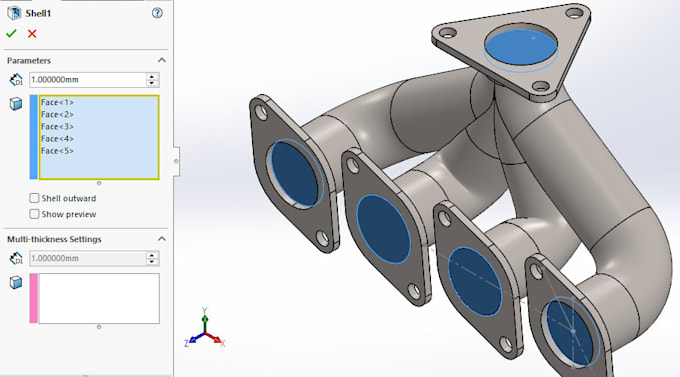Viewport: 680px width, 377px height.
Task: Click the faces list resize handle
Action: coord(99,183)
